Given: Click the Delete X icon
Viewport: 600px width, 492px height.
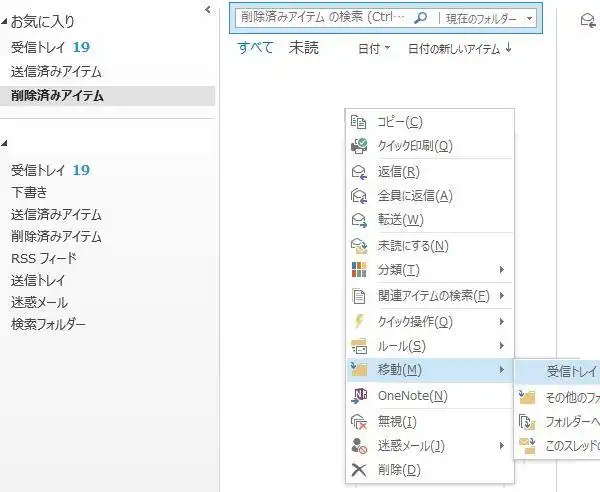Looking at the screenshot, I should pos(359,470).
